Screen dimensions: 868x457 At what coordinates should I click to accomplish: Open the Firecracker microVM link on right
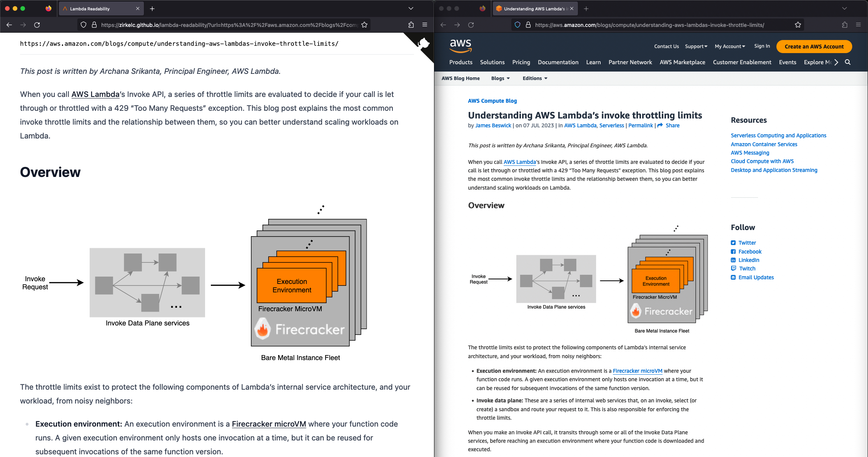point(637,371)
